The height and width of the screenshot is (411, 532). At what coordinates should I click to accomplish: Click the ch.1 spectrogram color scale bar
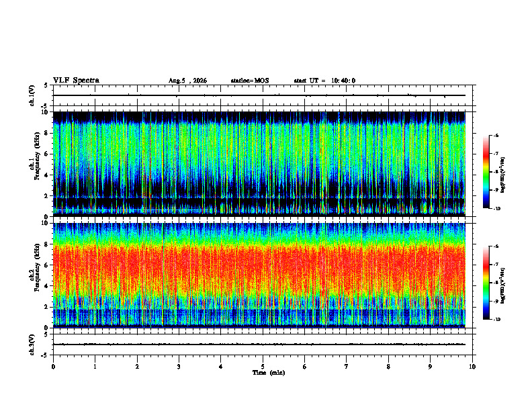pyautogui.click(x=486, y=172)
